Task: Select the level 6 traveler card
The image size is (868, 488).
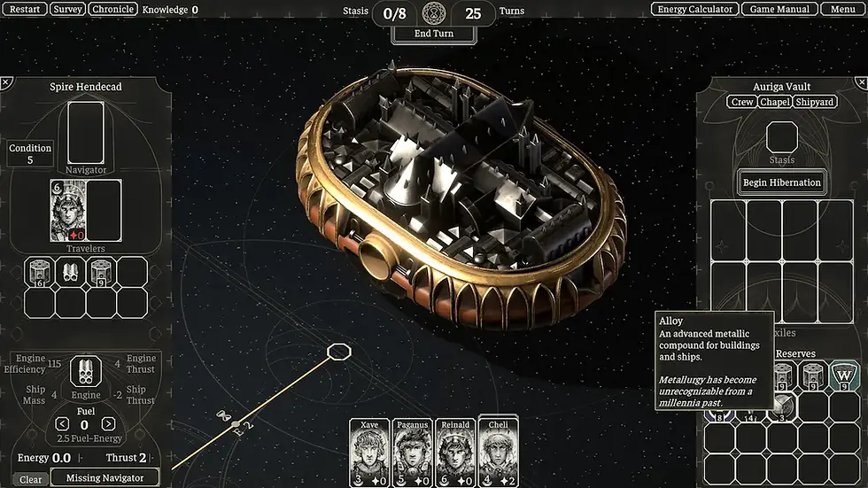Action: (67, 210)
